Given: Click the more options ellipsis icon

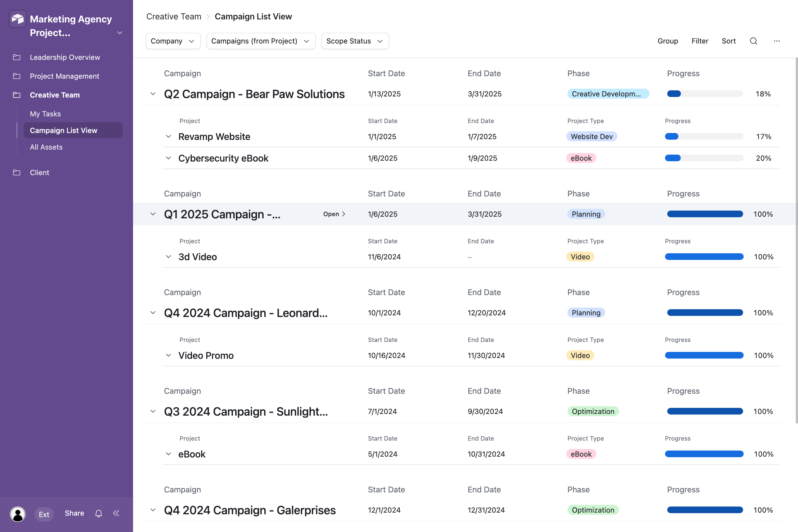Looking at the screenshot, I should 777,41.
